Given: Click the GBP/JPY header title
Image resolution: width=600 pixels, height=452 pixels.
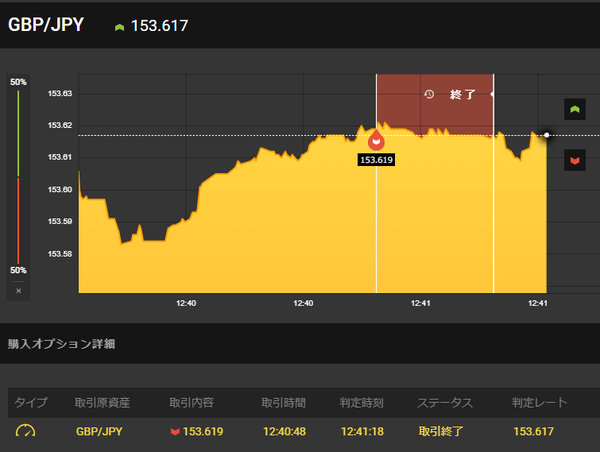Looking at the screenshot, I should pos(46,25).
